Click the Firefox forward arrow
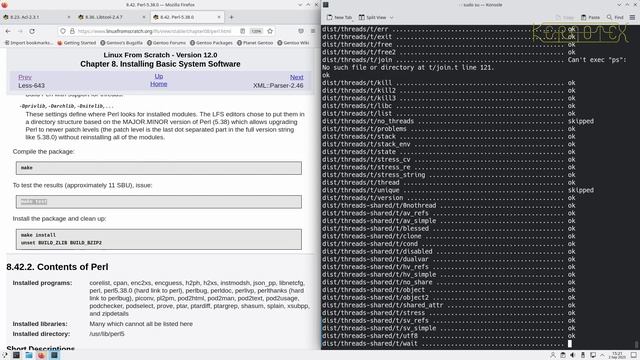Screen dimensions: 640x360 pyautogui.click(x=20, y=31)
